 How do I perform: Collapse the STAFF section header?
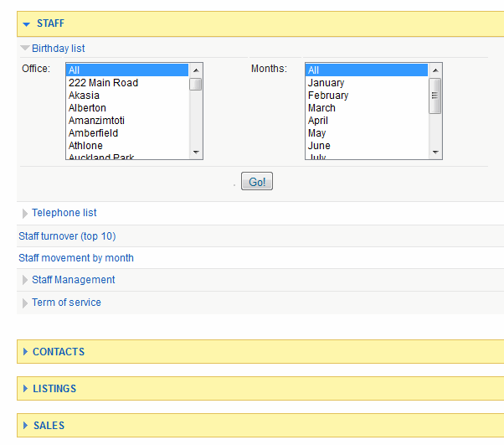[50, 23]
